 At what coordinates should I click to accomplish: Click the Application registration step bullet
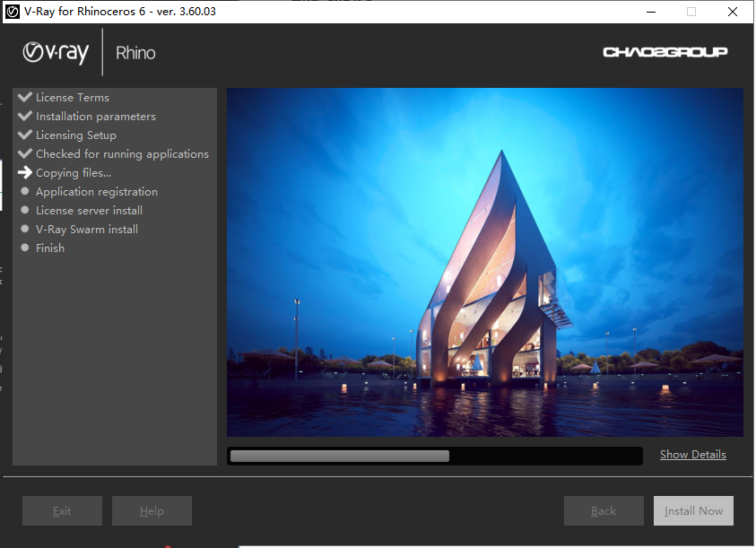click(x=24, y=191)
